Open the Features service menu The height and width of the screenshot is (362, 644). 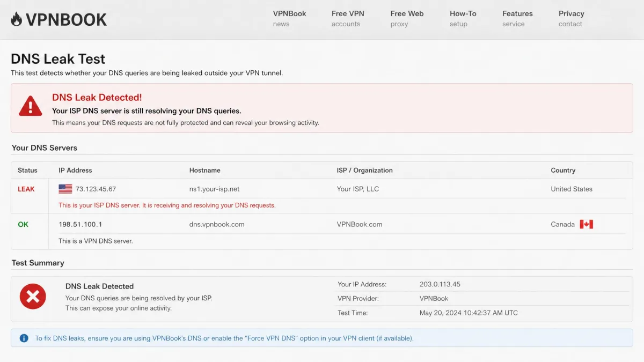click(x=517, y=19)
